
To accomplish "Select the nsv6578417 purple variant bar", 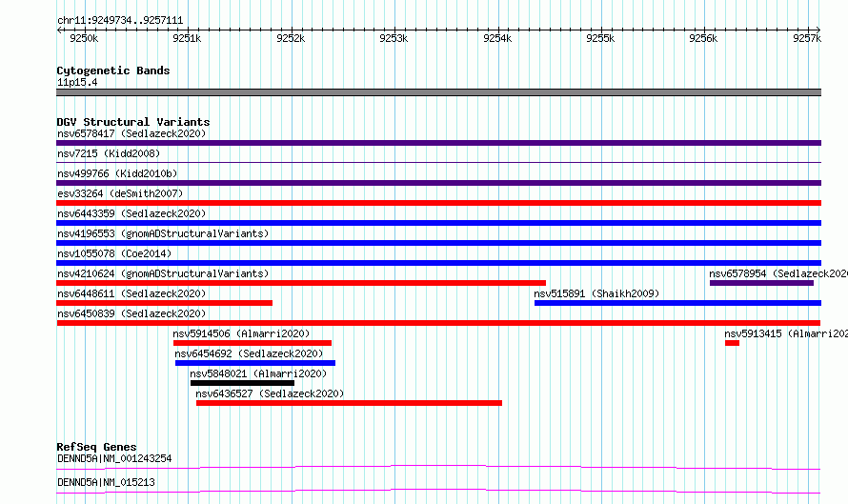I will point(438,143).
